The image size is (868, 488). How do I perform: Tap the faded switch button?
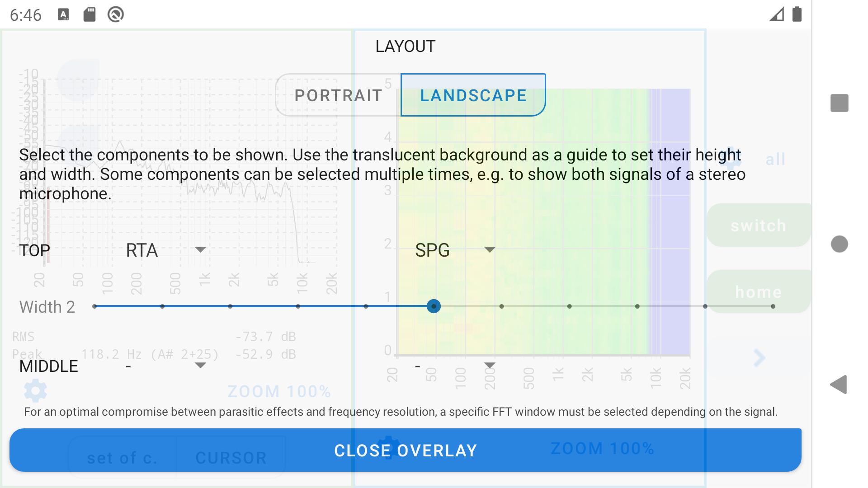click(x=758, y=225)
